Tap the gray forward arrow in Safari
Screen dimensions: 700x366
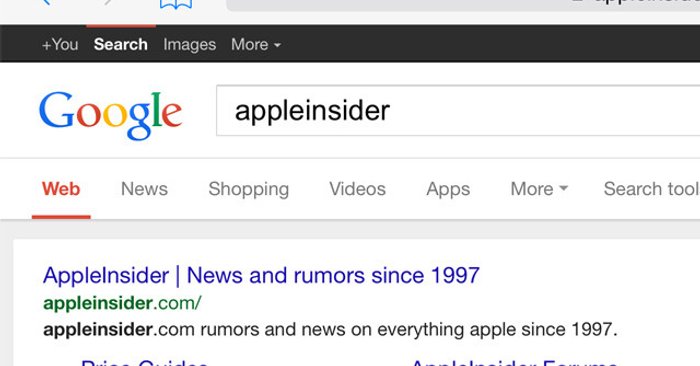[108, 2]
